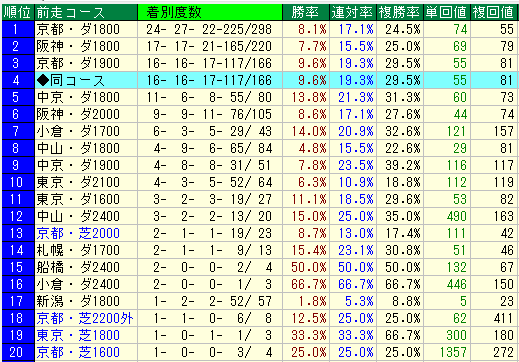Viewport: 519px width, 362px height.
Task: Click rank number 7 cell
Action: pyautogui.click(x=18, y=131)
